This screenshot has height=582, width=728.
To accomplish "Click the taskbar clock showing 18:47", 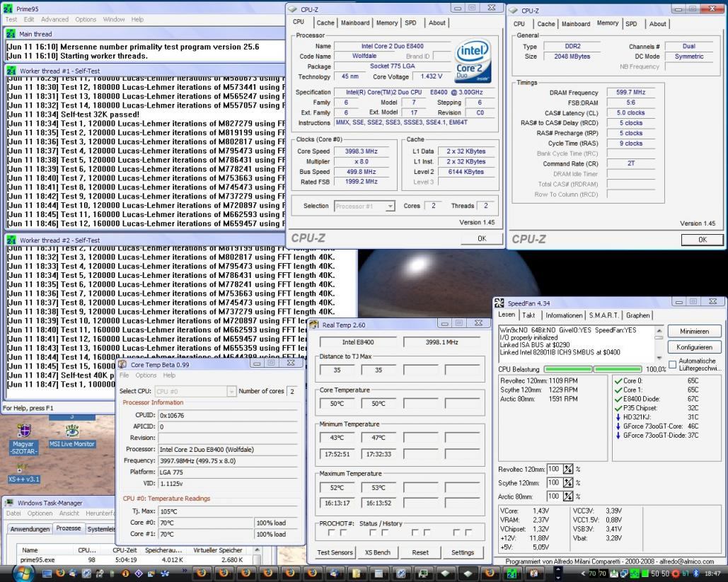I will 712,574.
